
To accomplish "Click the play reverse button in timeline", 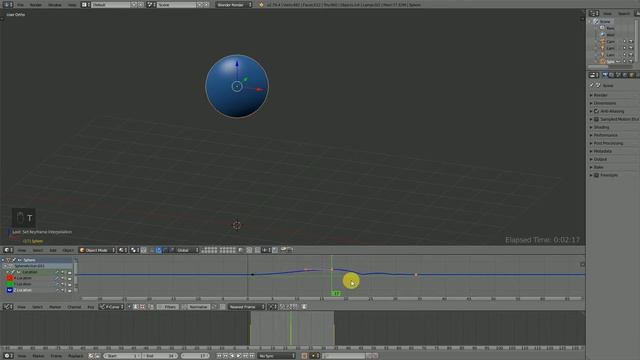I will point(232,356).
